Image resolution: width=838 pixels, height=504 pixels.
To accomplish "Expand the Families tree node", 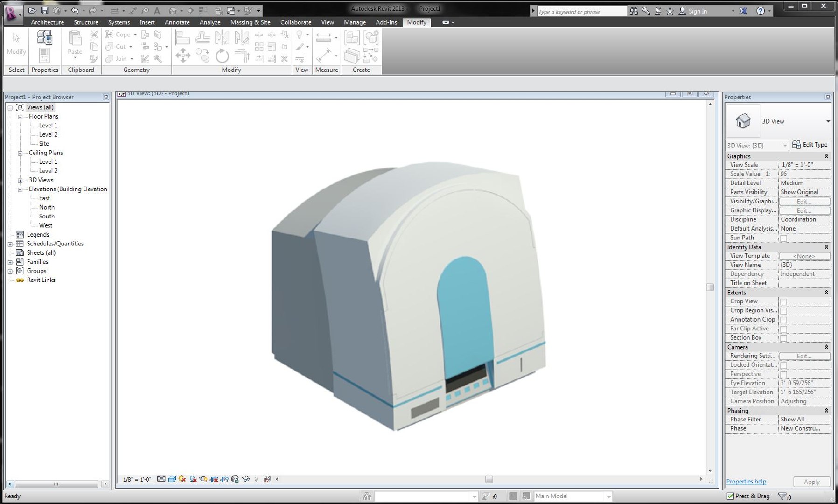I will 10,262.
